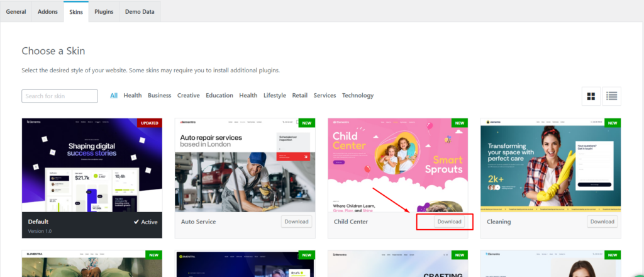Open the Child Center skin thumbnail

pyautogui.click(x=398, y=165)
